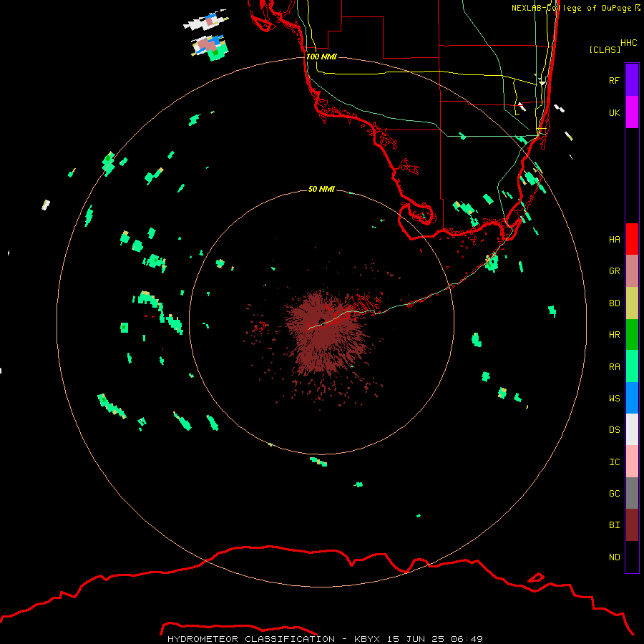Image resolution: width=644 pixels, height=644 pixels.
Task: Click the DS legend label
Action: (614, 430)
